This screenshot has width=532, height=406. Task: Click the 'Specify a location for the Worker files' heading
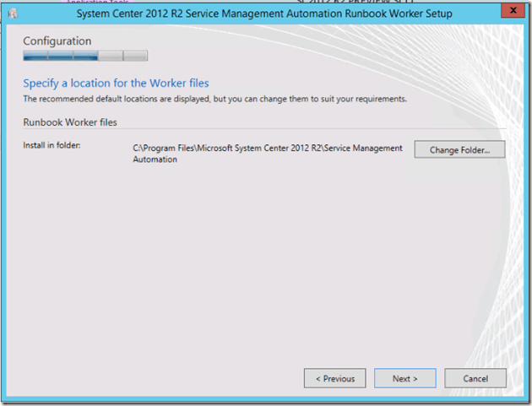click(x=116, y=83)
